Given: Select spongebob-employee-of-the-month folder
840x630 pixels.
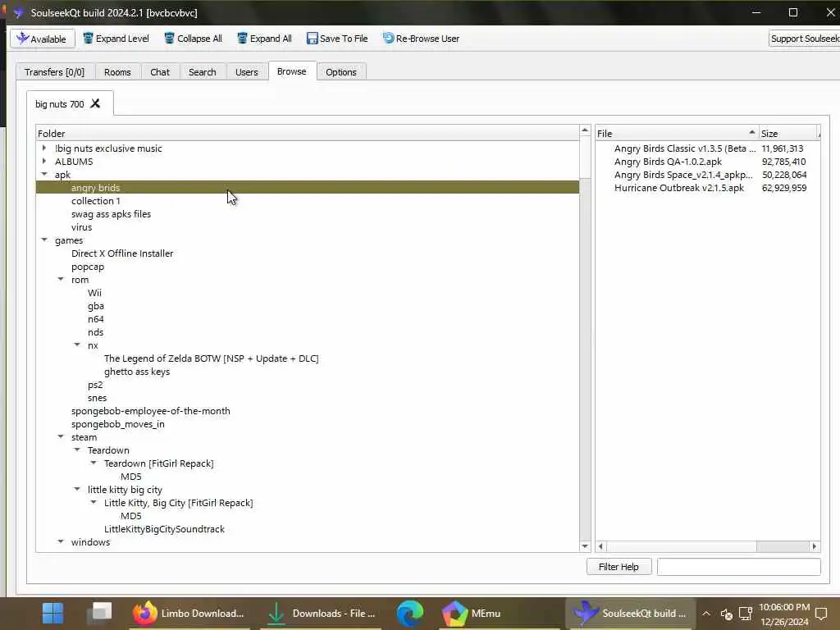Looking at the screenshot, I should coord(151,411).
